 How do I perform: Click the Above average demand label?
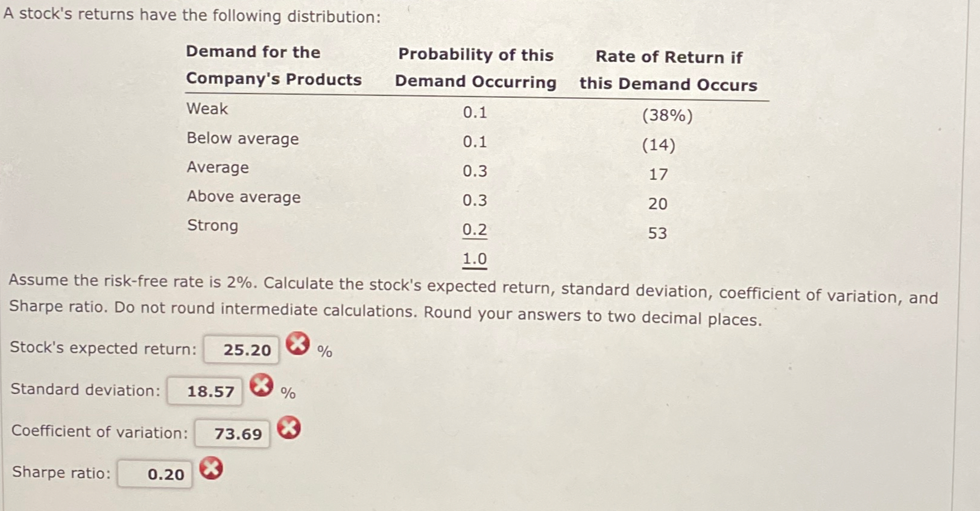[x=242, y=197]
